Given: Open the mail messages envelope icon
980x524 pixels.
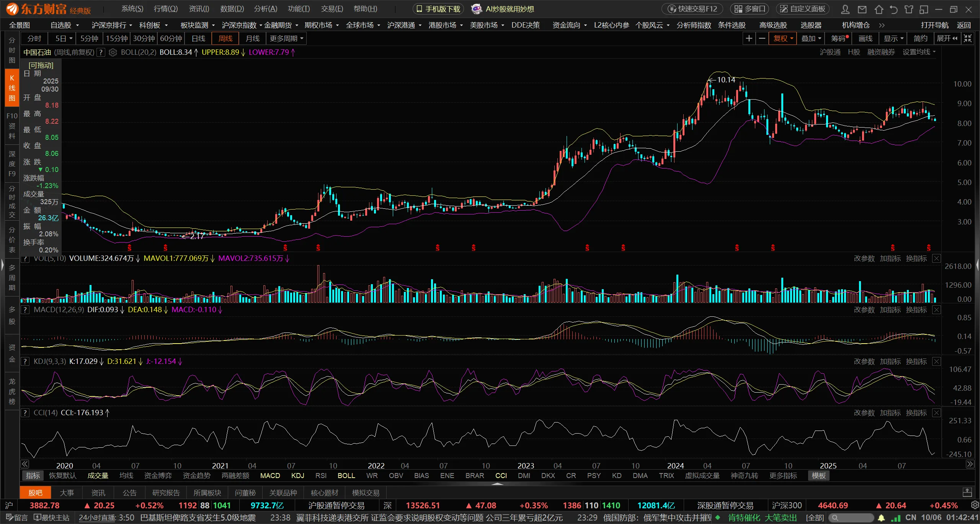Looking at the screenshot, I should 862,9.
